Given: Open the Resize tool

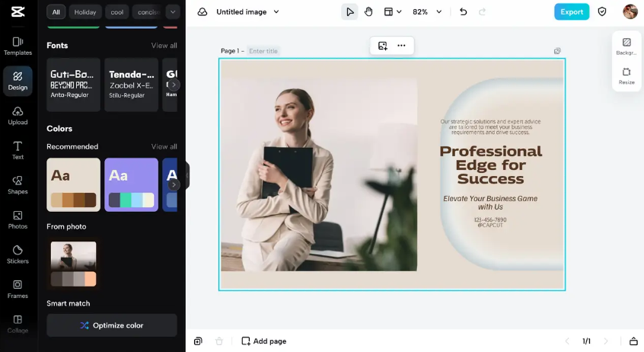Looking at the screenshot, I should tap(626, 75).
